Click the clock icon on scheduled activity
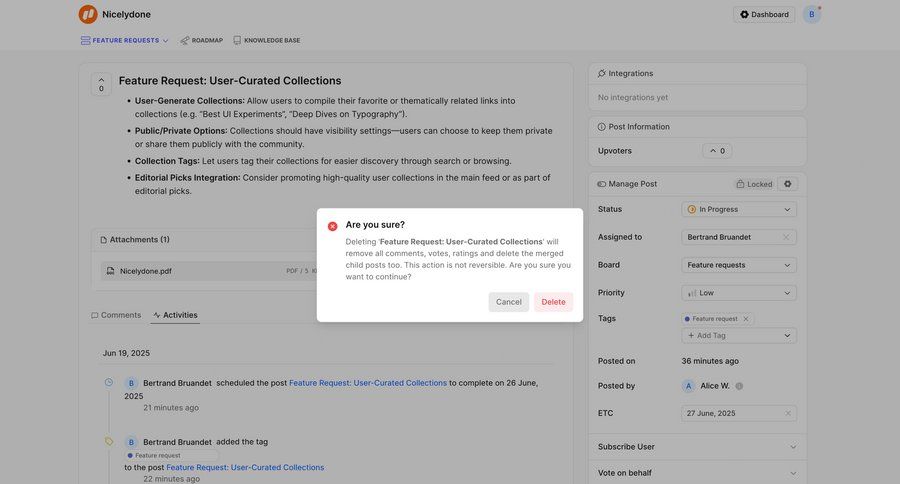The width and height of the screenshot is (900, 484). coord(109,382)
